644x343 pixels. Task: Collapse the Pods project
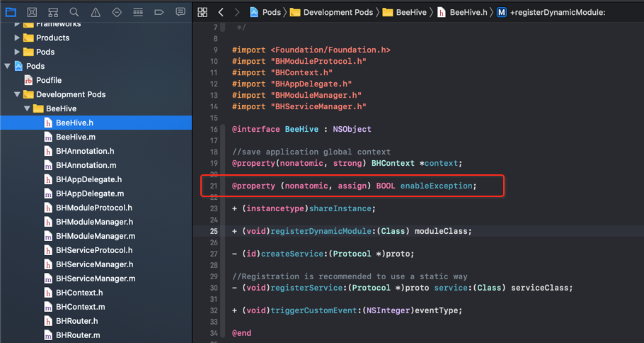[x=7, y=66]
